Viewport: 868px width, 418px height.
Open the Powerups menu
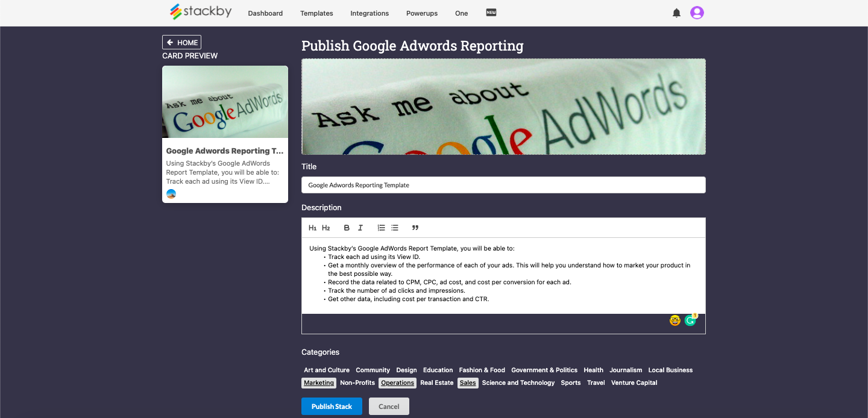point(422,13)
